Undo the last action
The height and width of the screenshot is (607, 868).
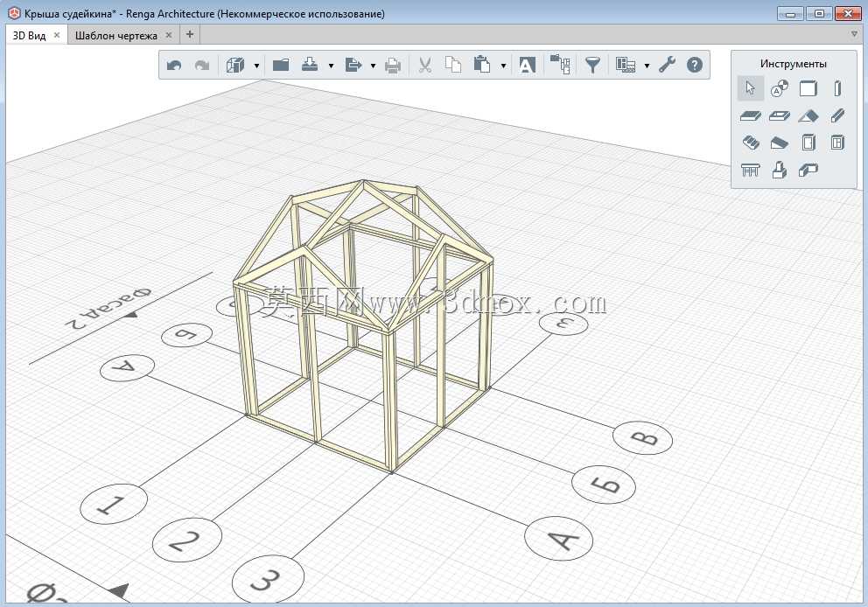coord(174,66)
